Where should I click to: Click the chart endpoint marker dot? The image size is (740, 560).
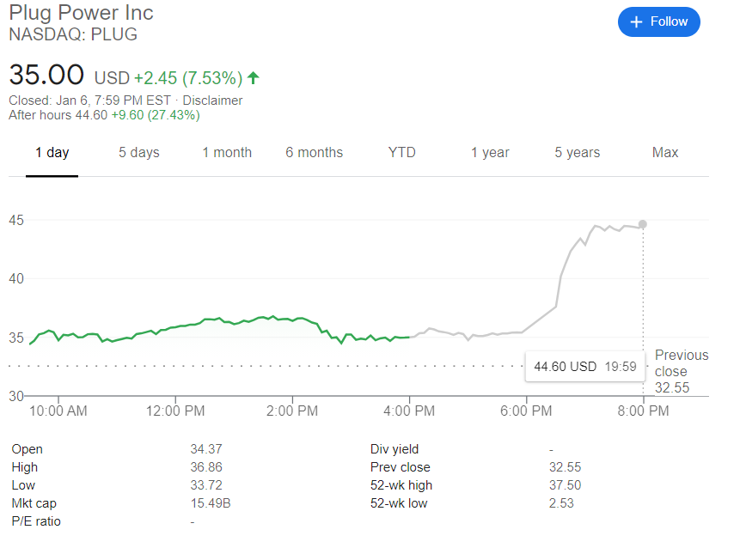[643, 224]
